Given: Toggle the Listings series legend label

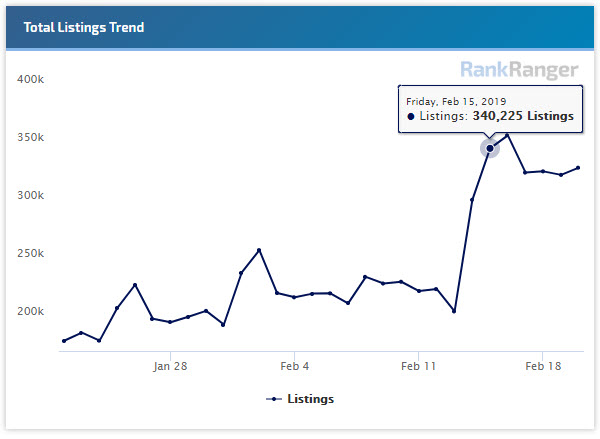Looking at the screenshot, I should click(x=310, y=399).
